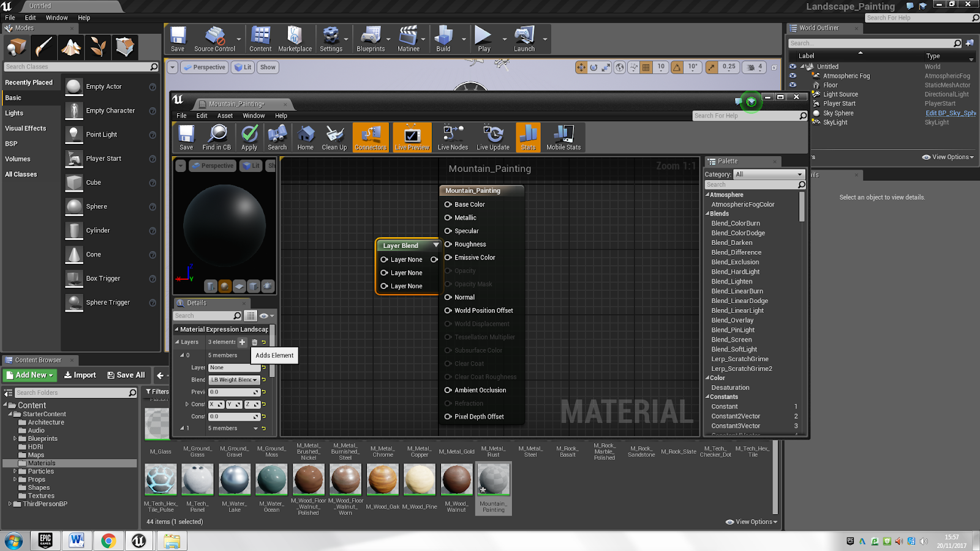980x551 pixels.
Task: Open Source Control in main toolbar
Action: coord(214,39)
